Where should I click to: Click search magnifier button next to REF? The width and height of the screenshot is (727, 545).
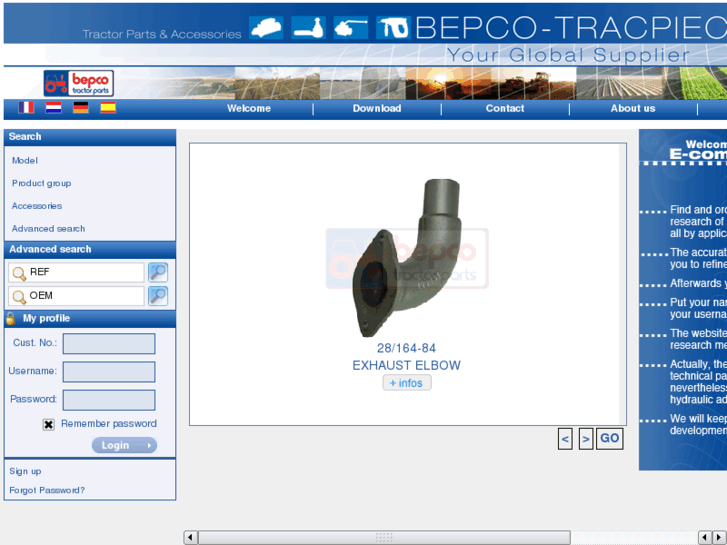[158, 272]
